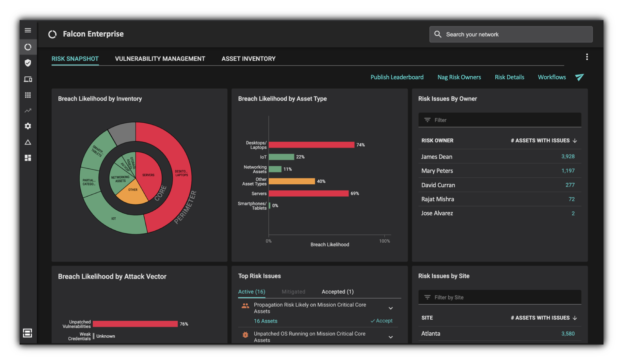Click the paper plane send icon
This screenshot has width=623, height=364.
click(579, 77)
